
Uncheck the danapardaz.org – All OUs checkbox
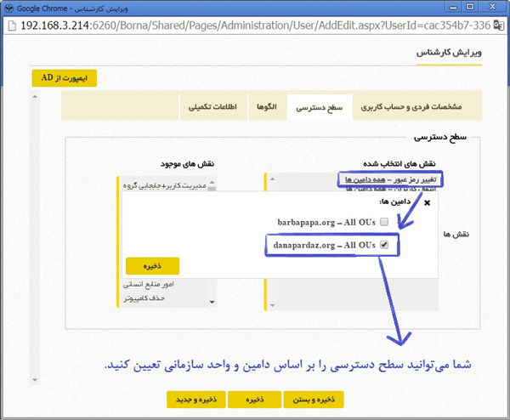pyautogui.click(x=384, y=246)
